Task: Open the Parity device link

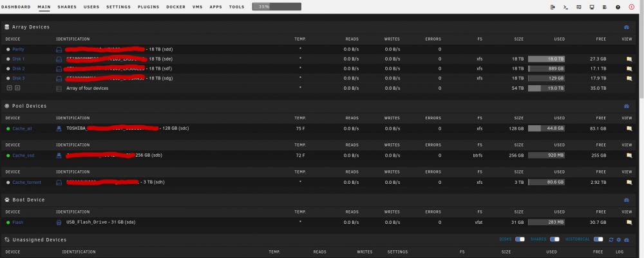Action: click(18, 50)
